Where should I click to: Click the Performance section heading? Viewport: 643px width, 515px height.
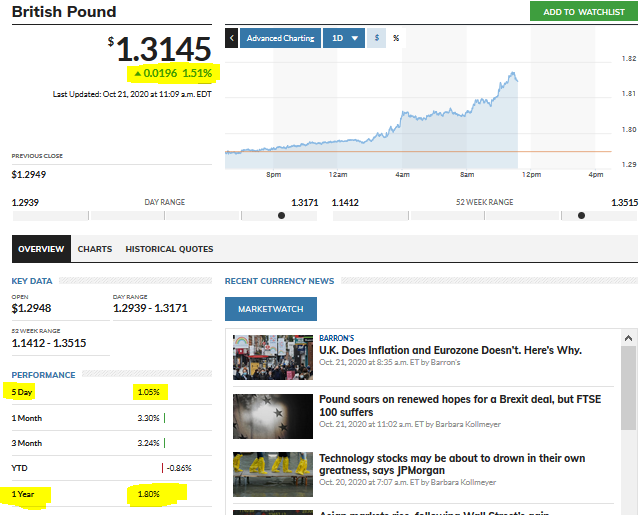(43, 375)
